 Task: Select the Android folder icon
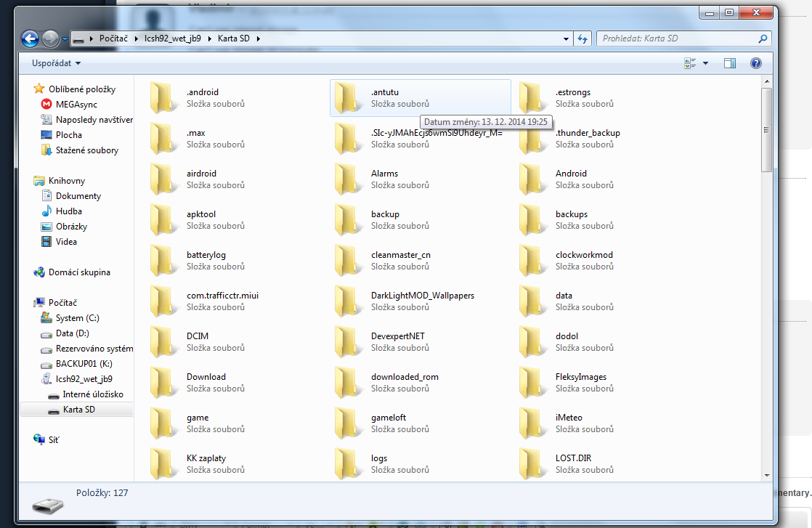[532, 179]
